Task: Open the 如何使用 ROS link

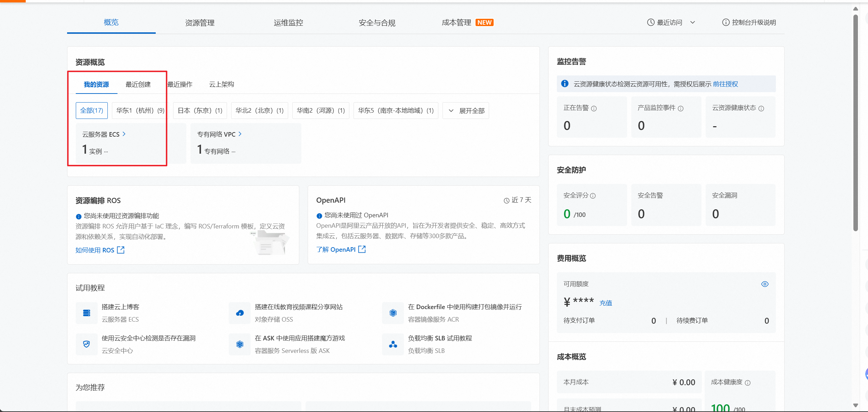Action: (95, 250)
